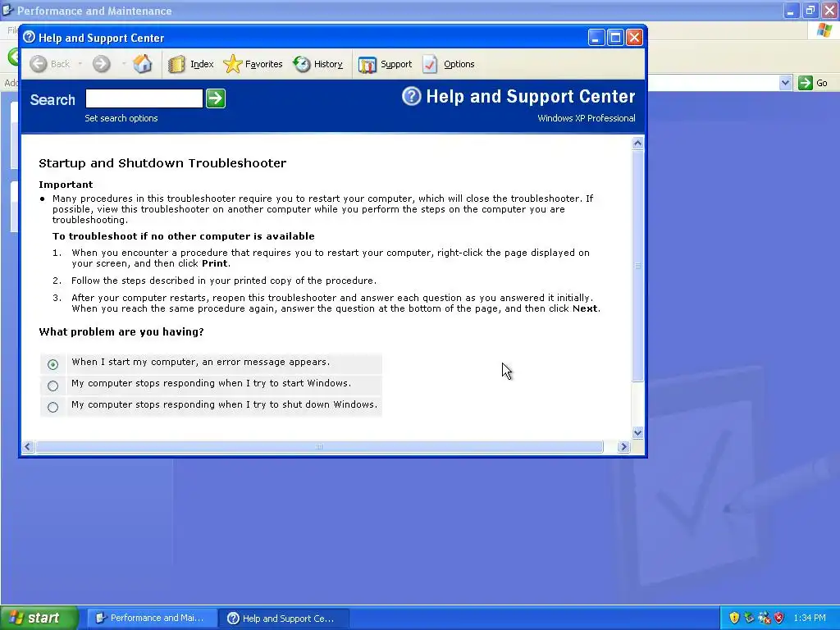Click into the Search input field
The width and height of the screenshot is (840, 630).
point(144,98)
